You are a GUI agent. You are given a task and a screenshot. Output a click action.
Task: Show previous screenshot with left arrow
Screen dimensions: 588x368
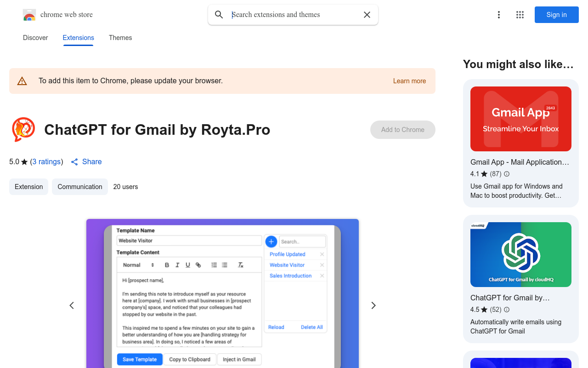[72, 305]
